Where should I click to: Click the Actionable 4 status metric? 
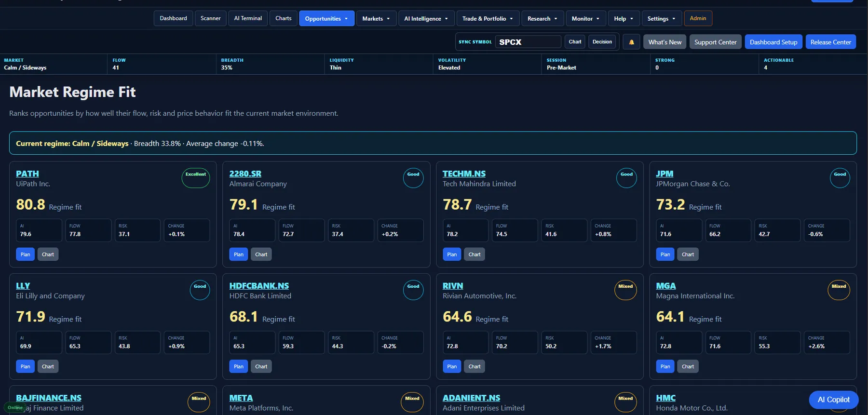(813, 64)
